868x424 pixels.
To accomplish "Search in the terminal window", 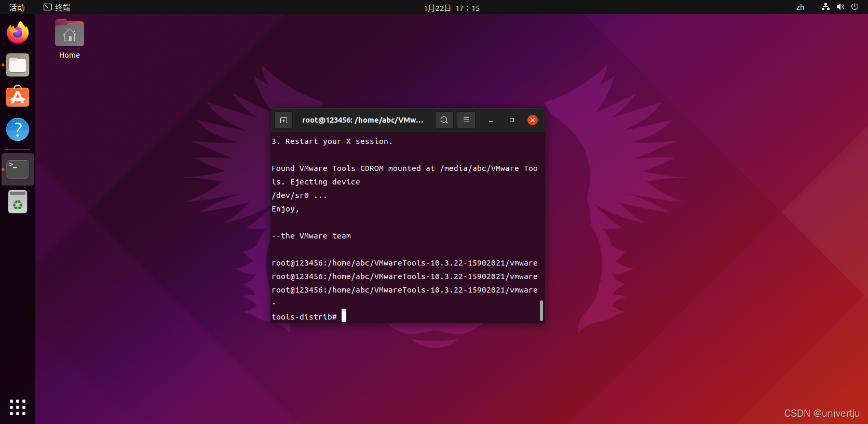I will point(444,120).
